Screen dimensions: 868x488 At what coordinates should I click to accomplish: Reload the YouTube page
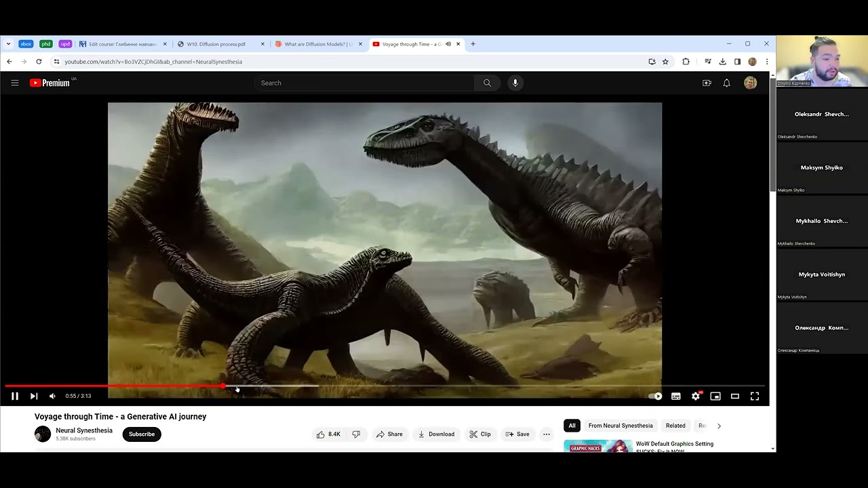pos(39,62)
